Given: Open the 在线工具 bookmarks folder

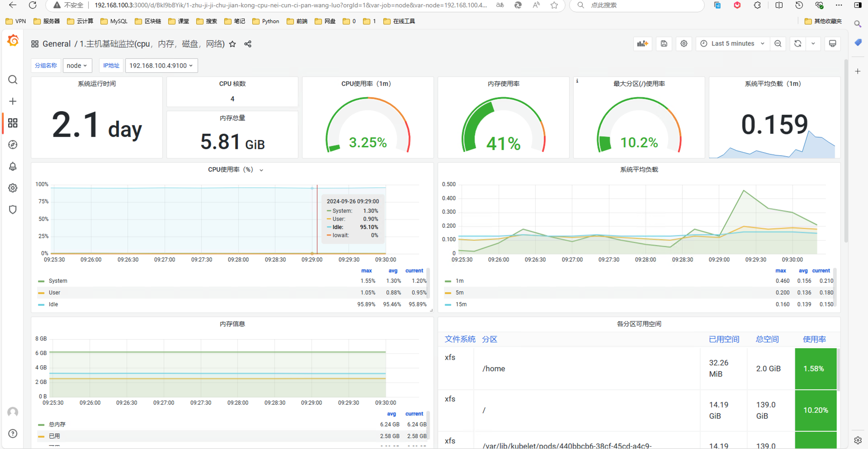Looking at the screenshot, I should 399,21.
